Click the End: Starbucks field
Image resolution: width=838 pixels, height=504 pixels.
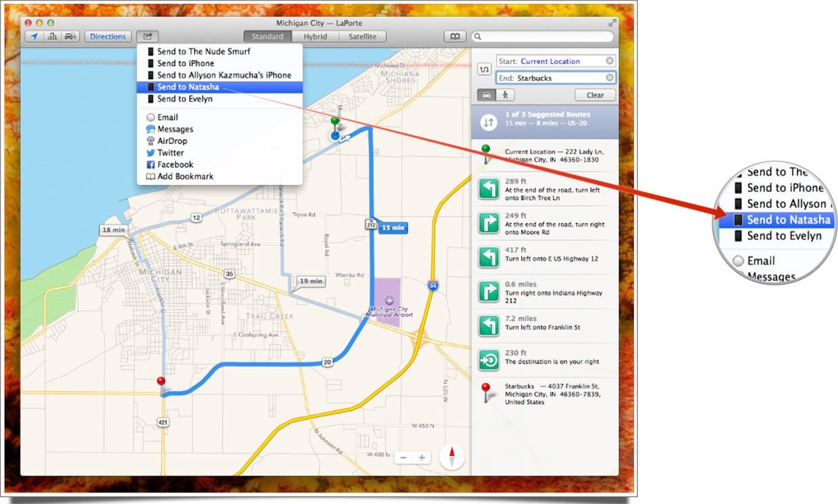(556, 78)
